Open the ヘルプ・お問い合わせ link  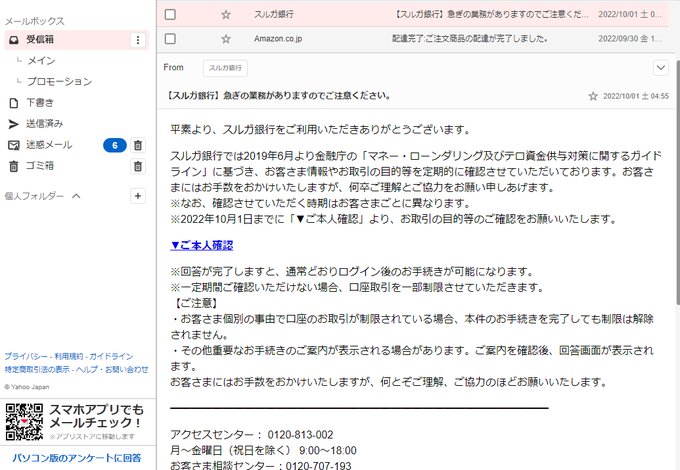[x=112, y=369]
